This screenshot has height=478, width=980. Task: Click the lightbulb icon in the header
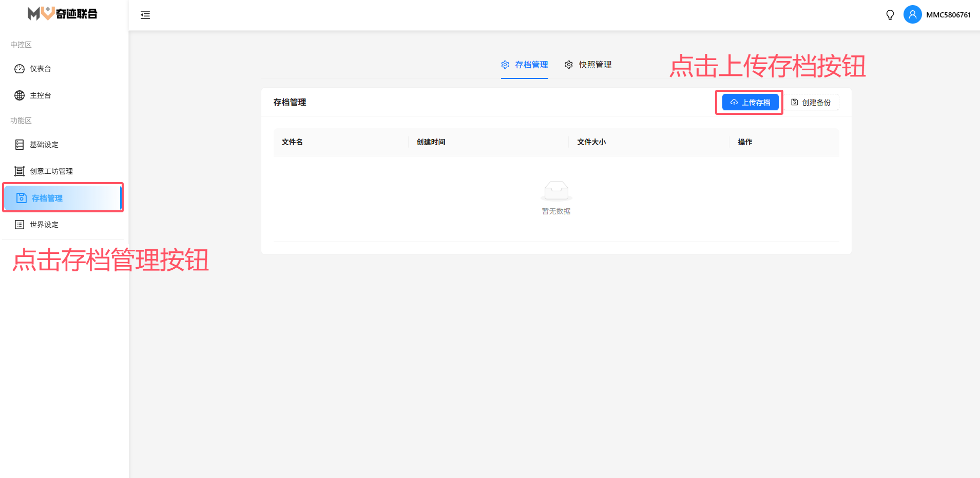[890, 15]
